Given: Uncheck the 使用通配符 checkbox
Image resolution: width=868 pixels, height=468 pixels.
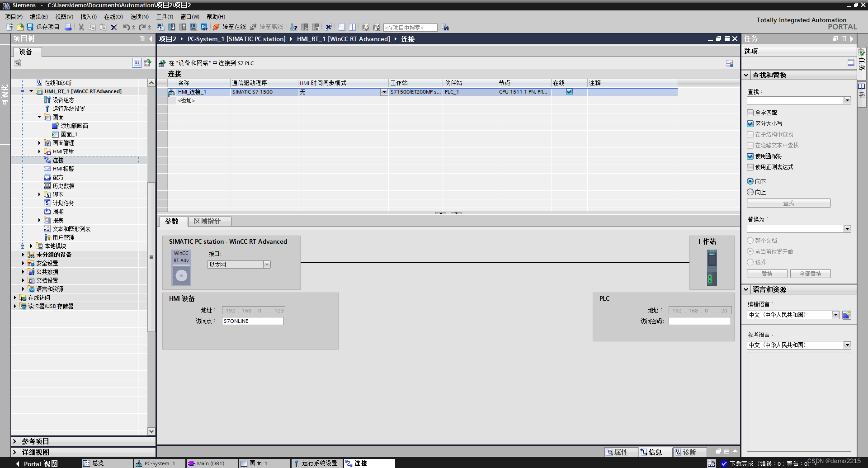Looking at the screenshot, I should click(750, 156).
